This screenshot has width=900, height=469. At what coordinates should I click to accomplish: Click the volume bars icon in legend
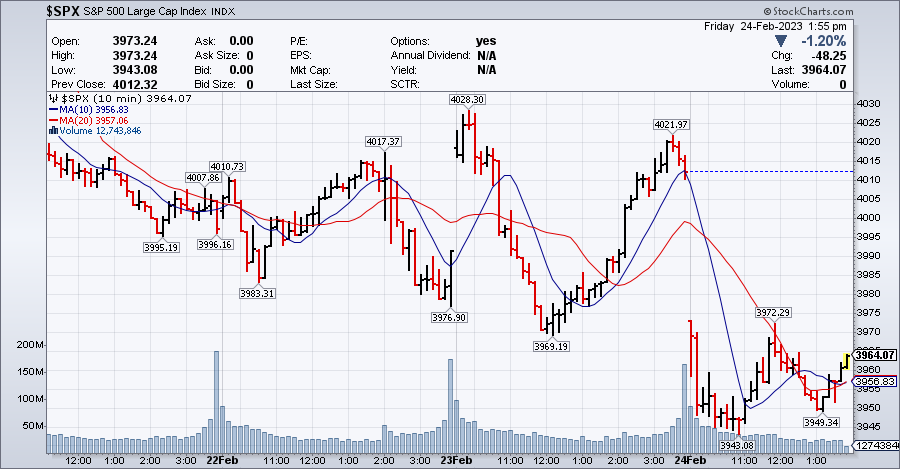click(x=52, y=130)
